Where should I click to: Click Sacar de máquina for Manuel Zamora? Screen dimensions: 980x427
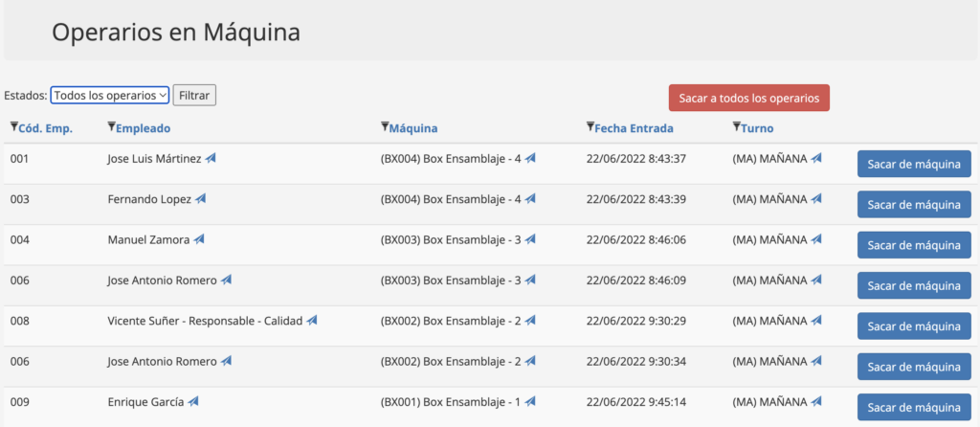913,245
